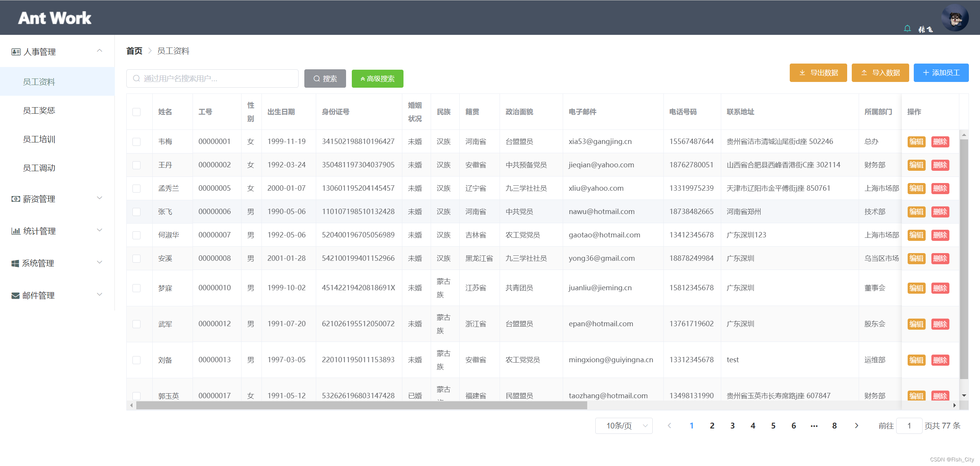Collapse the 人事管理 menu chevron

point(100,51)
